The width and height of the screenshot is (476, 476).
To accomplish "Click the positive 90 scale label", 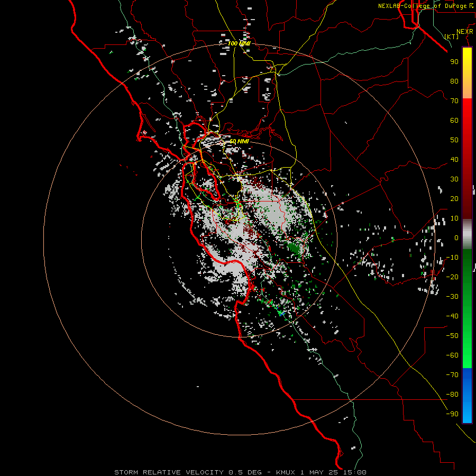I will (454, 62).
